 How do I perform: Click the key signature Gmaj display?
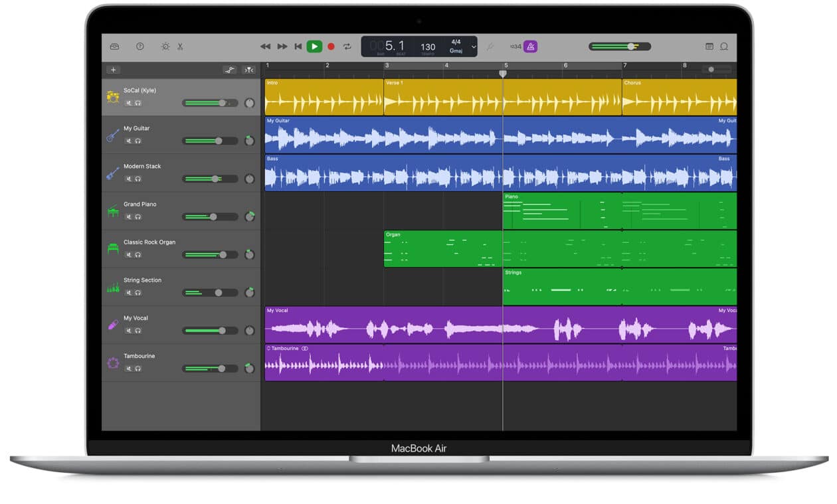[454, 51]
